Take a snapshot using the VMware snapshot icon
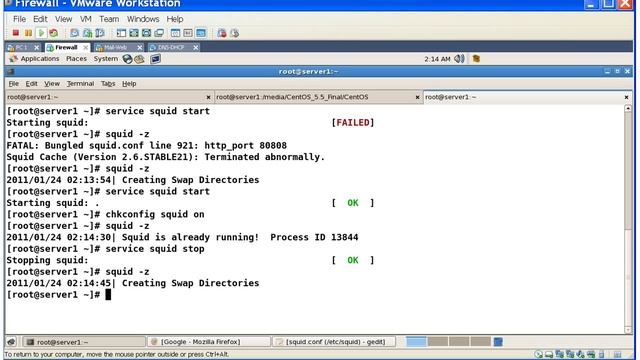Image resolution: width=640 pixels, height=360 pixels. pyautogui.click(x=74, y=33)
